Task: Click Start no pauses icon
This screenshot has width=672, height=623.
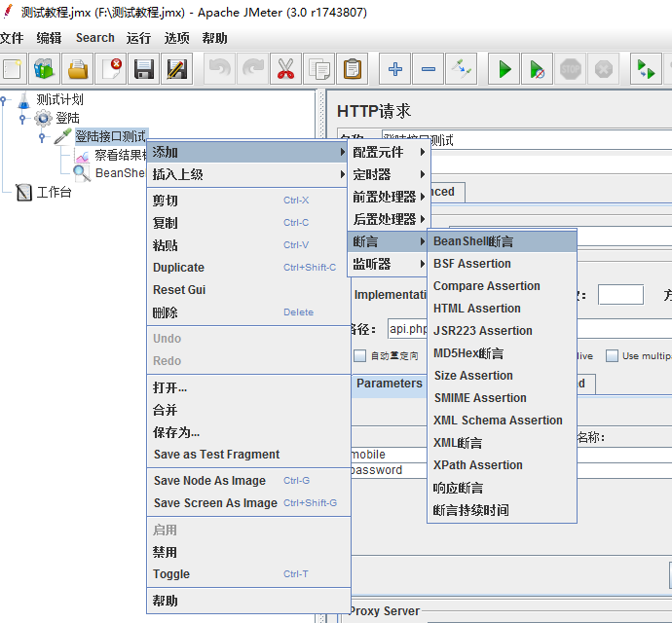Action: [x=537, y=68]
